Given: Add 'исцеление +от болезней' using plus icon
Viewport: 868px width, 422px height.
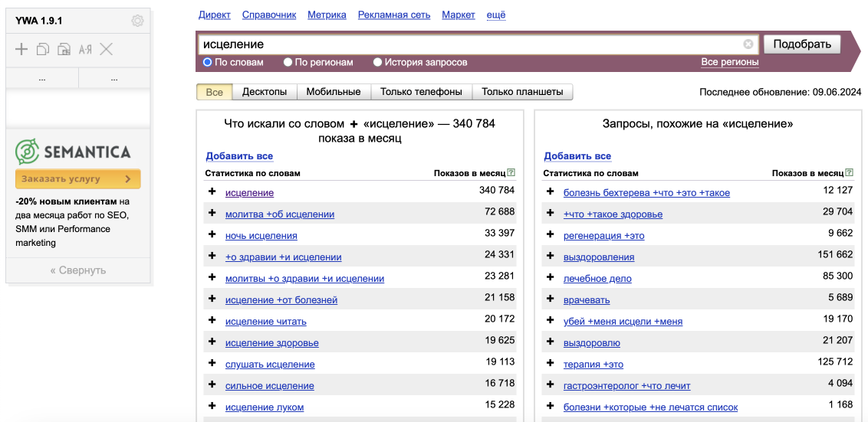Looking at the screenshot, I should pos(212,299).
